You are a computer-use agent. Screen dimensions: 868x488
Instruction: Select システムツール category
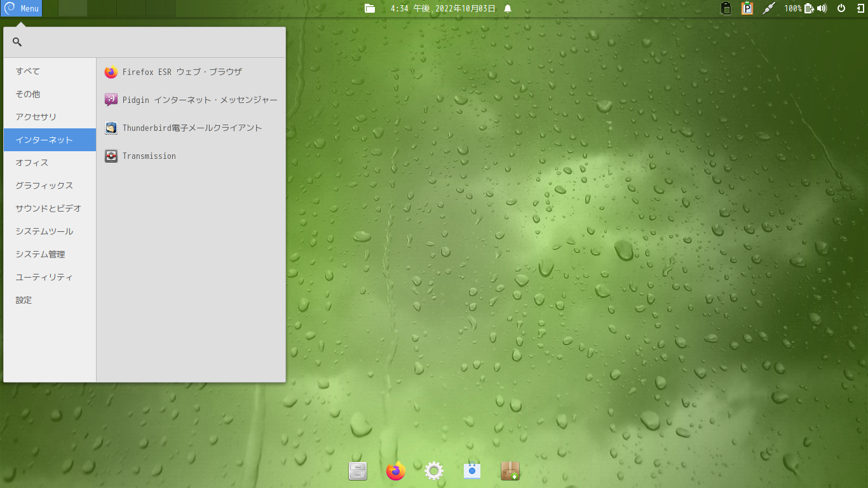click(50, 231)
